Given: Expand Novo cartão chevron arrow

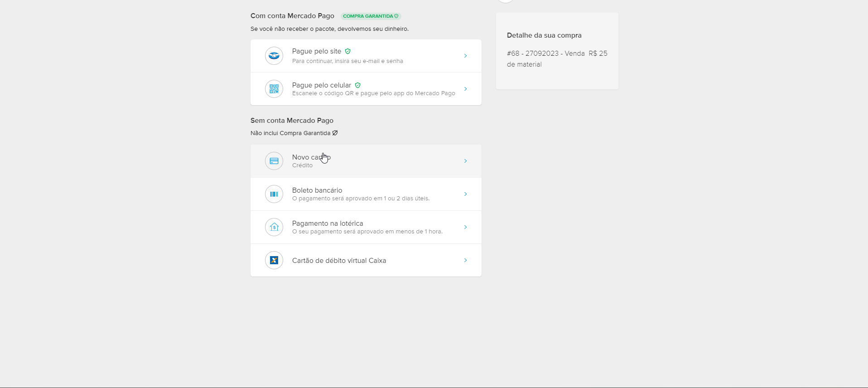Looking at the screenshot, I should 465,161.
